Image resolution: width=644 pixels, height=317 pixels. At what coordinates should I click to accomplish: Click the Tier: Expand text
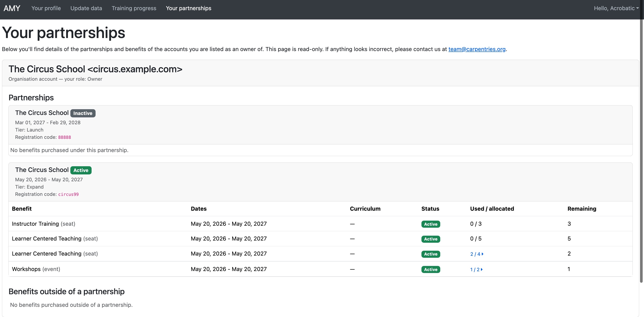point(29,187)
